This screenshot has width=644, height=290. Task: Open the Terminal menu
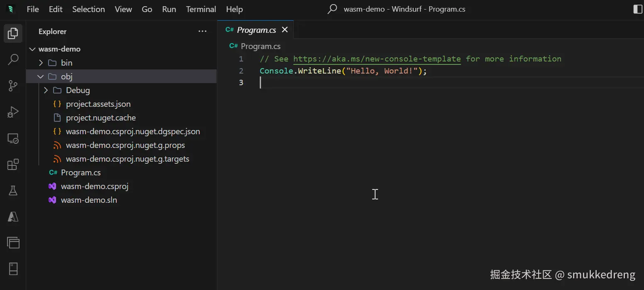201,9
